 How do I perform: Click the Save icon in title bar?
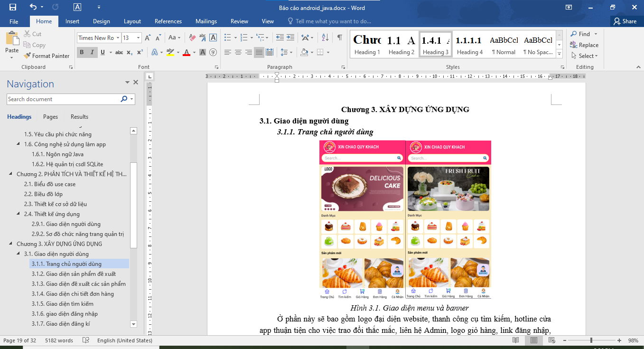(13, 7)
